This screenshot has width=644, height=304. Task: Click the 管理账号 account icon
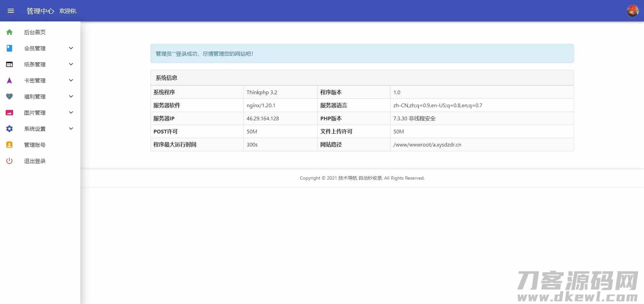9,145
